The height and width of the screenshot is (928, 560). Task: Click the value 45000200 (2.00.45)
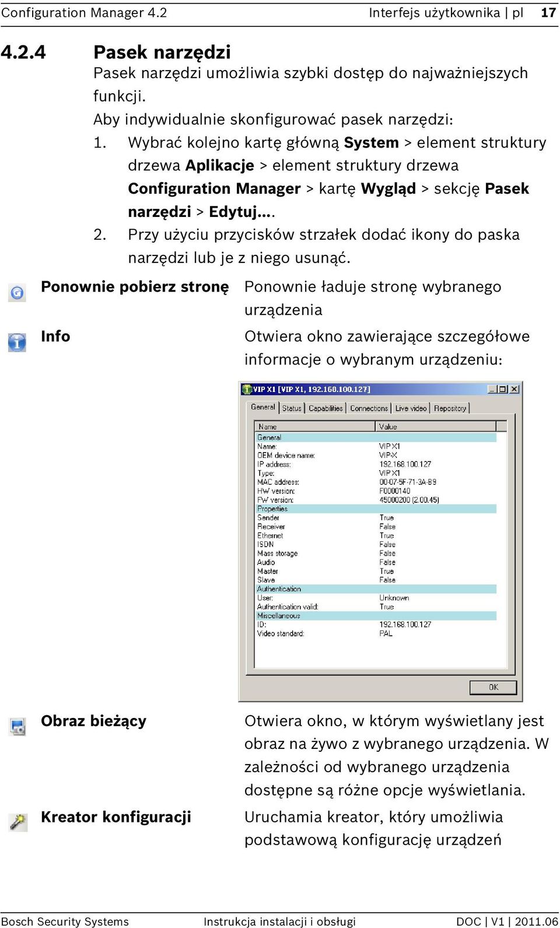tap(409, 500)
